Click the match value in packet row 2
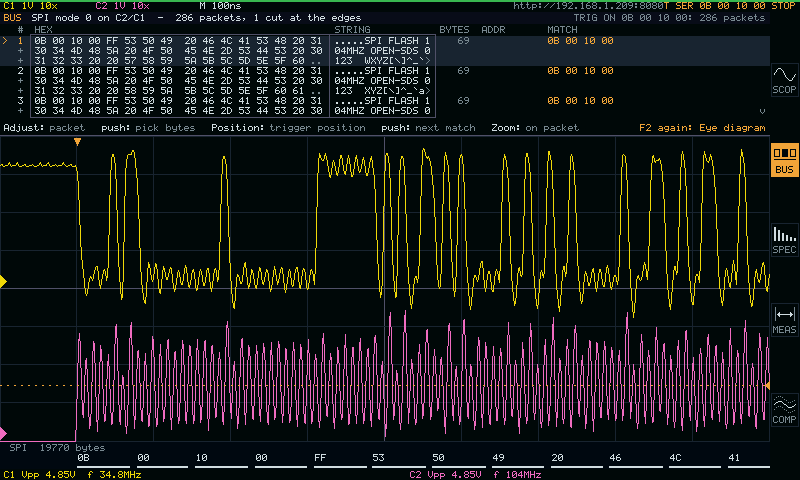This screenshot has width=800, height=480. point(580,71)
